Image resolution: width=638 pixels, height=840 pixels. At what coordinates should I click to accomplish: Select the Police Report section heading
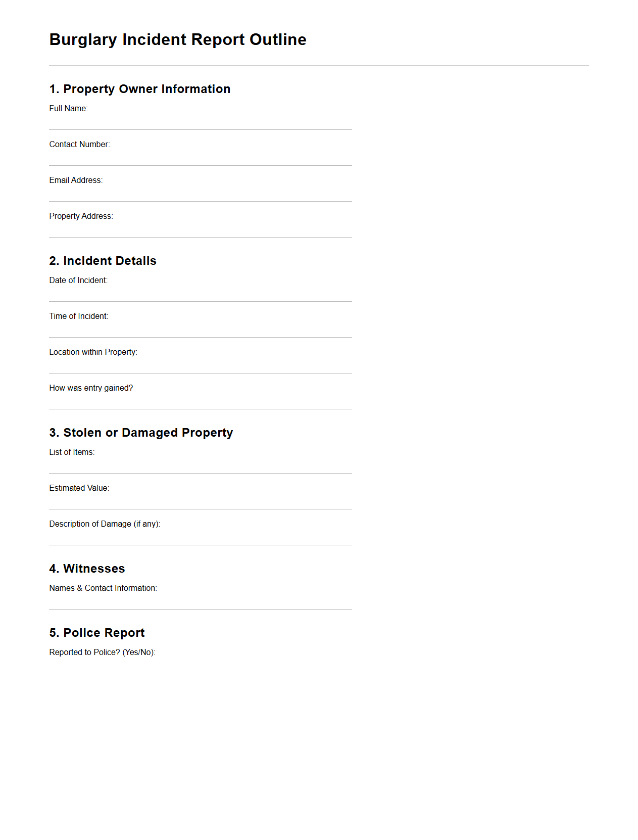click(97, 633)
